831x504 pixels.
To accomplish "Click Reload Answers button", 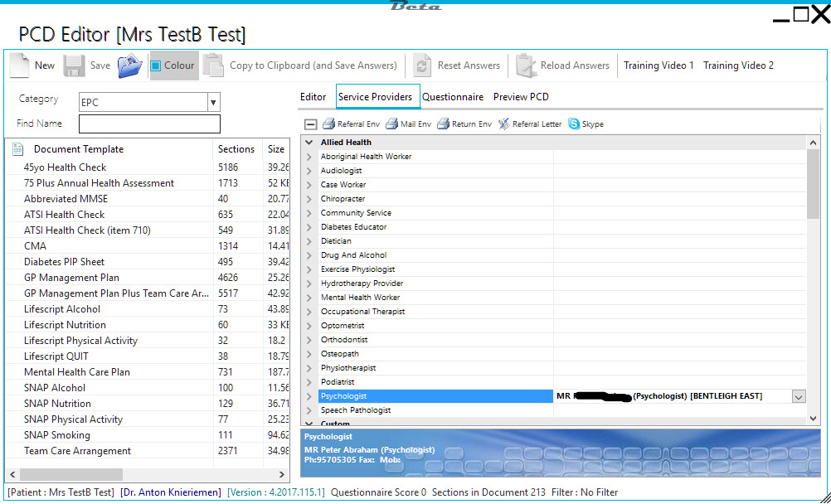I will (x=563, y=65).
